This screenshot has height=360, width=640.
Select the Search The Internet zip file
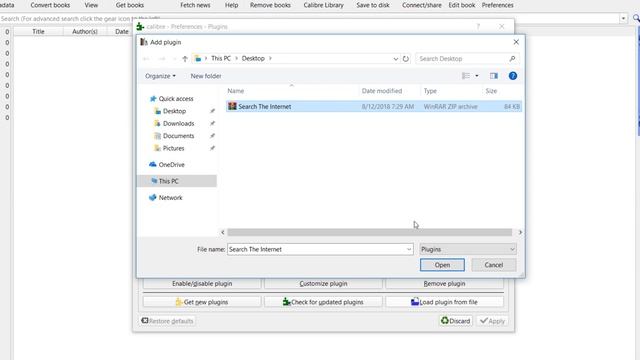point(373,107)
